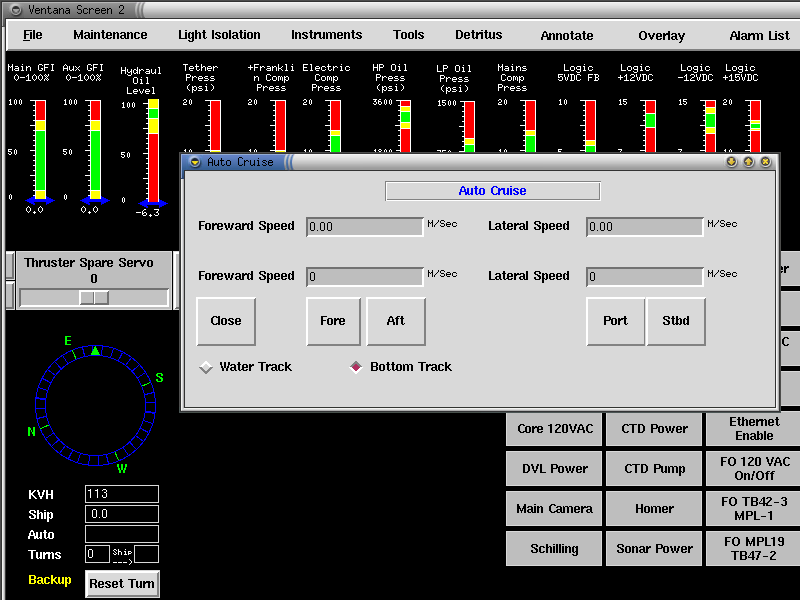The image size is (800, 600).
Task: Click the upper Foreward Speed field showing 0.00
Action: coord(365,227)
